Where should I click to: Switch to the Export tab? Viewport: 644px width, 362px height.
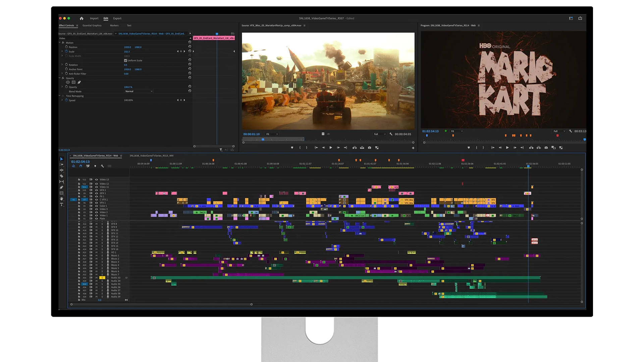coord(117,18)
